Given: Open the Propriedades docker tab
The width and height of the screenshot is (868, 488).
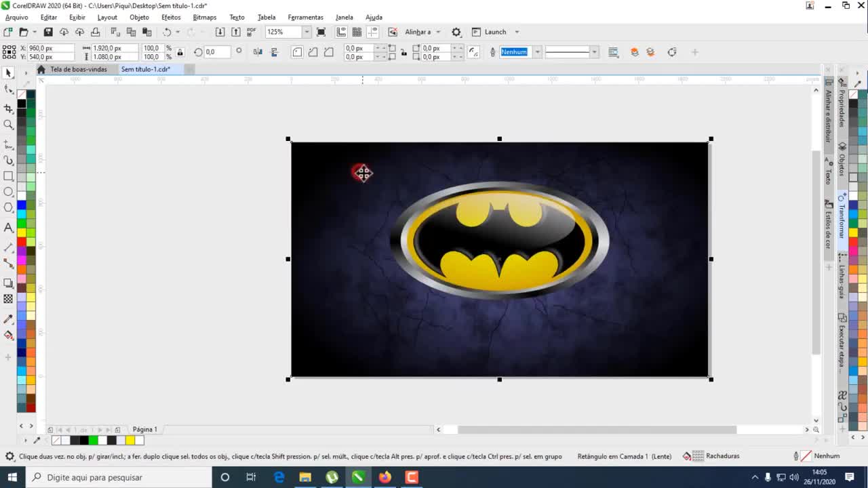Looking at the screenshot, I should coord(842,104).
